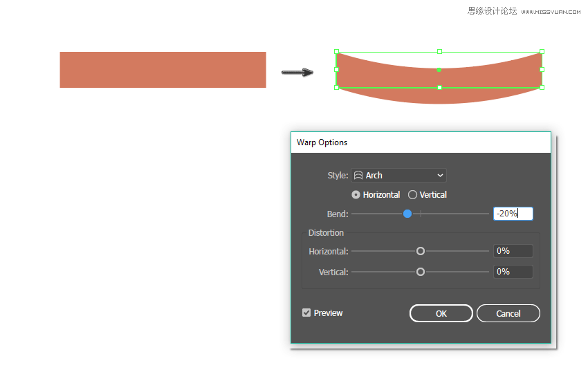Viewport: 588px width, 381px height.
Task: Click the left-middle bounding box handle
Action: pos(336,69)
